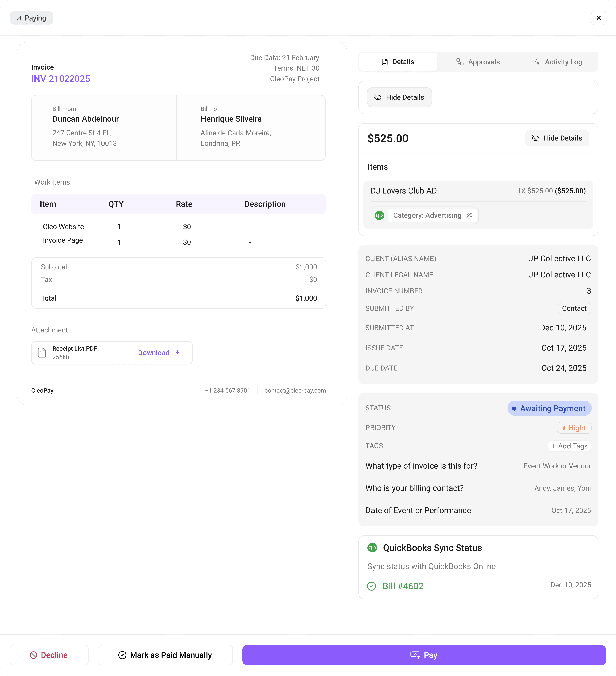Open the Awaiting Payment status selector
This screenshot has height=676, width=616.
point(549,408)
